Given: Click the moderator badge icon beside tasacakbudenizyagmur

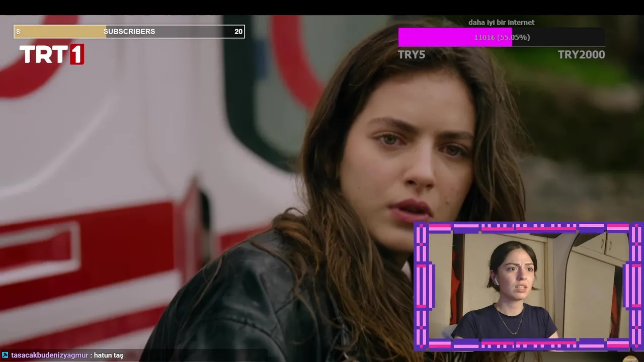Looking at the screenshot, I should coord(5,355).
